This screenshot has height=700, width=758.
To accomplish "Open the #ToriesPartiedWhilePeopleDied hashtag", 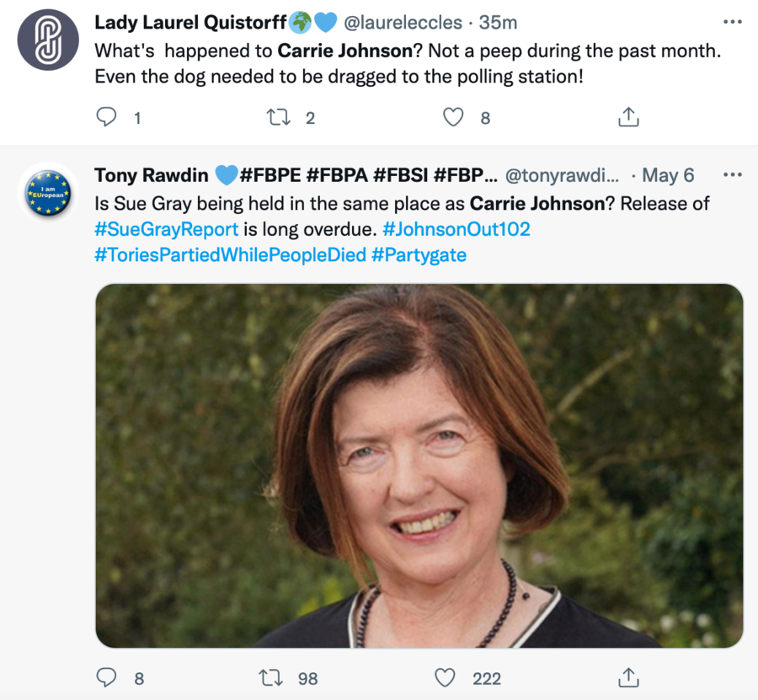I will click(230, 254).
